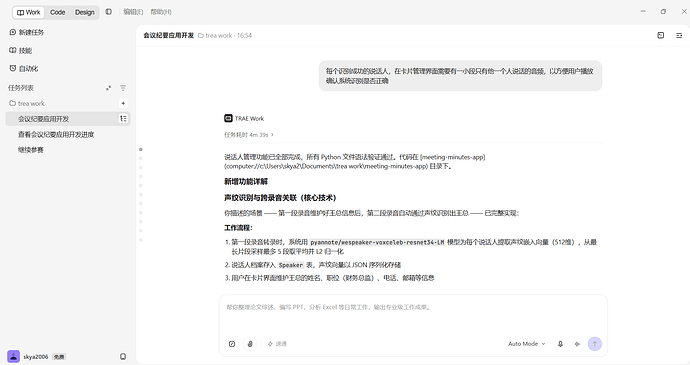690x365 pixels.
Task: Expand the 任务耗时 4m 39s details
Action: tap(249, 135)
